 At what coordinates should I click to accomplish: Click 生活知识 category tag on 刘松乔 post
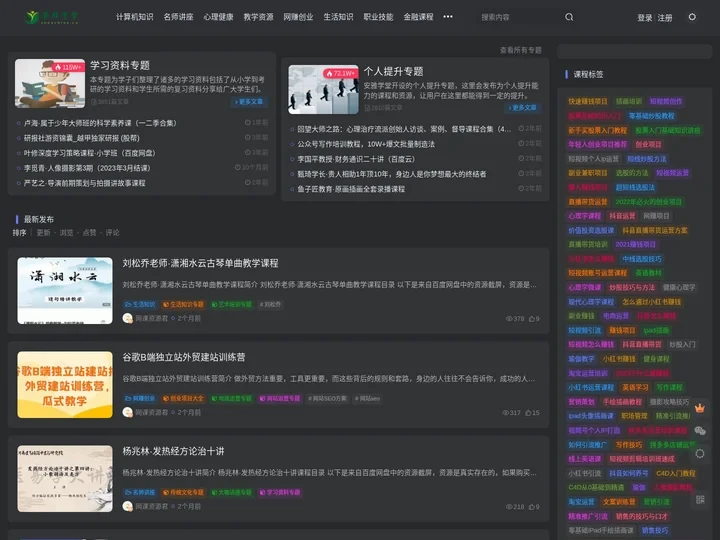(140, 304)
